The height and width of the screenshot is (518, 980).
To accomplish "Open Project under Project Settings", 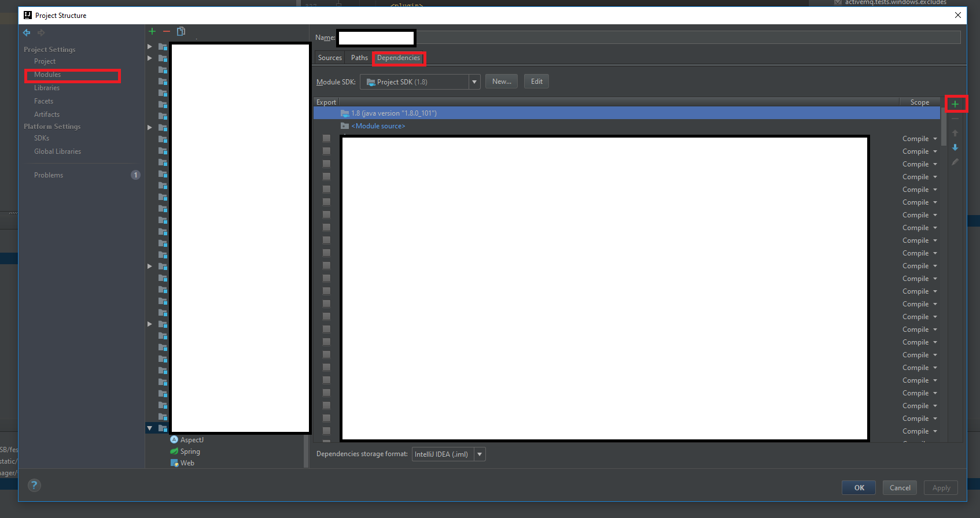I will click(x=45, y=61).
